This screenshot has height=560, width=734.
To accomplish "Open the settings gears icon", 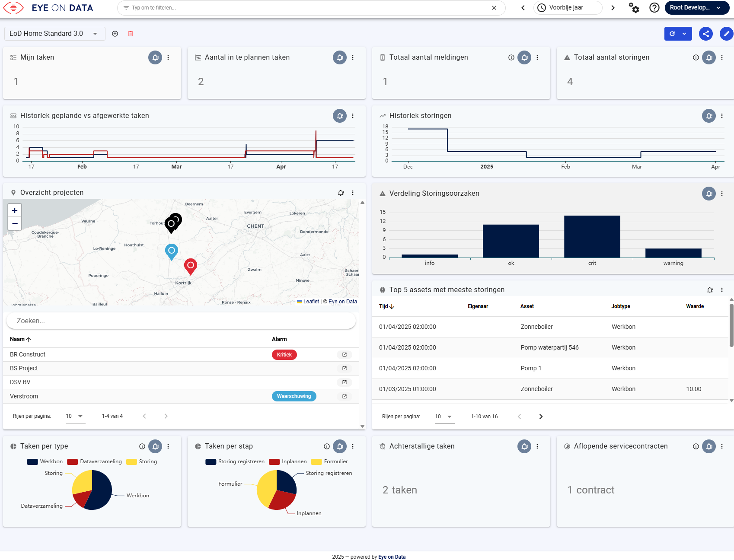I will tap(634, 8).
